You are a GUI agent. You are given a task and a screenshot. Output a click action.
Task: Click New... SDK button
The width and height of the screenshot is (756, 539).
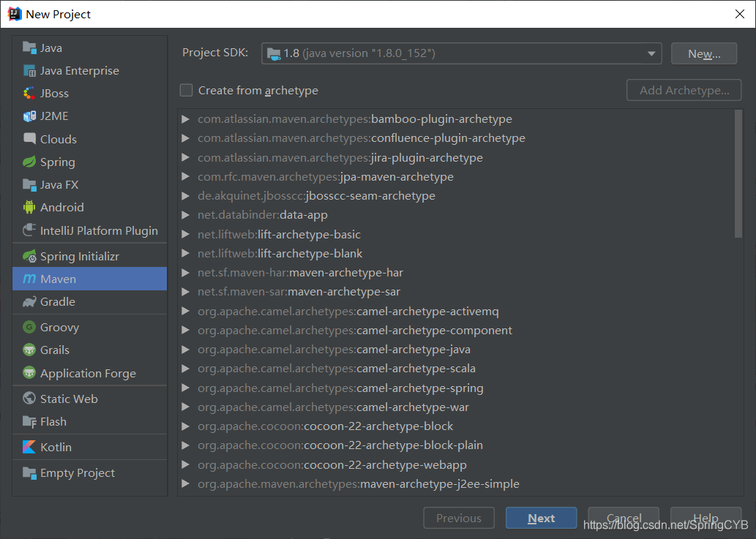(x=704, y=53)
